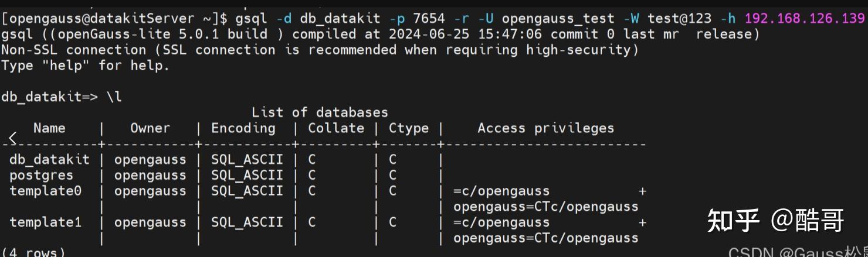Click the Collate column header
Image resolution: width=868 pixels, height=257 pixels.
(x=335, y=128)
